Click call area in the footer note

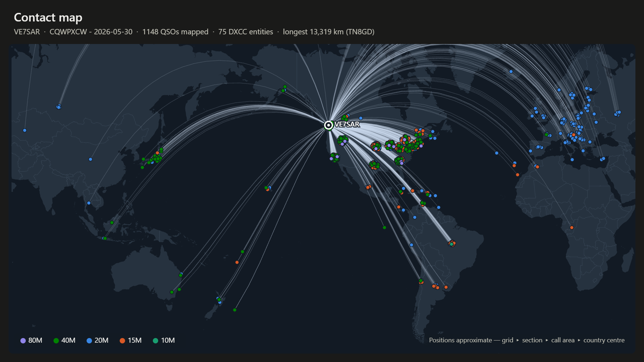563,340
